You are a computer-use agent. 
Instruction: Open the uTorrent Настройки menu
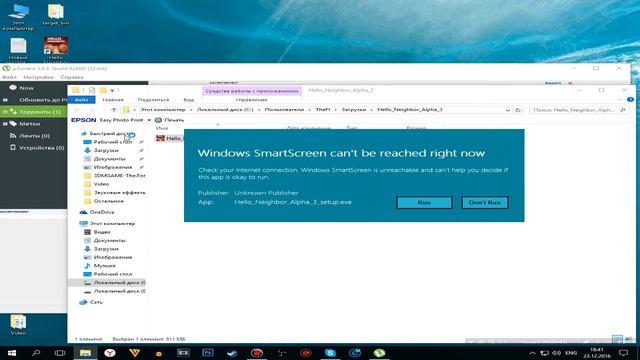[x=38, y=77]
